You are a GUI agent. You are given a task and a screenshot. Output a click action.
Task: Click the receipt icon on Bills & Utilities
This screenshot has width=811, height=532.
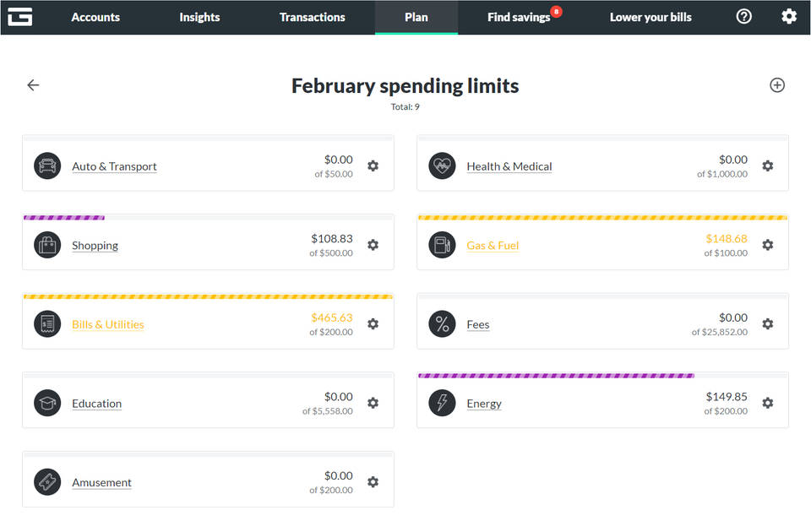click(47, 323)
